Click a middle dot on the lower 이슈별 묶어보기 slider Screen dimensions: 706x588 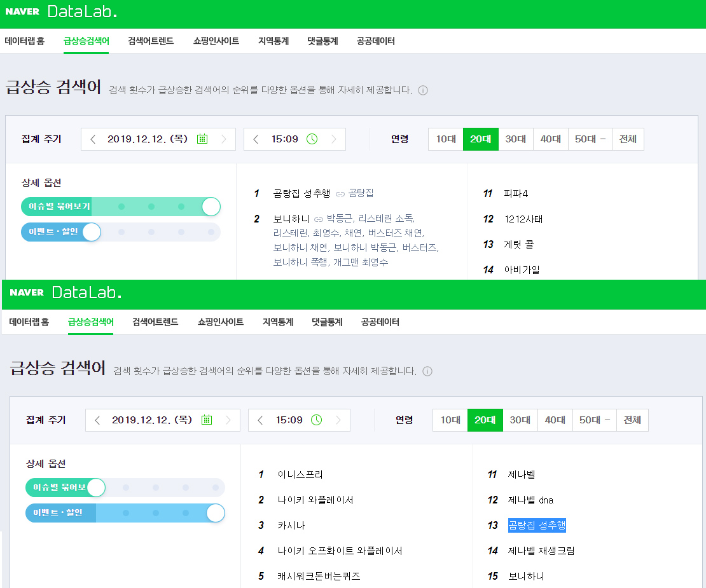pos(156,488)
